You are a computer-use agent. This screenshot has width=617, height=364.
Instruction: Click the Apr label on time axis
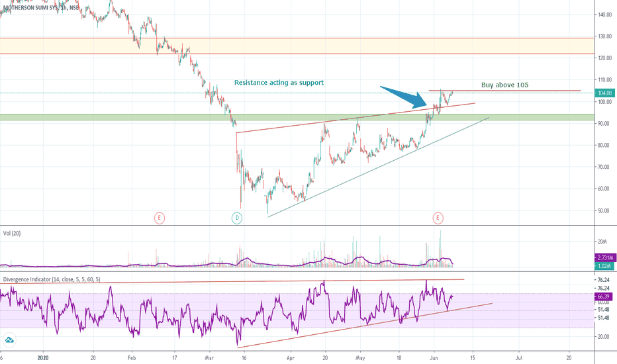(x=291, y=358)
